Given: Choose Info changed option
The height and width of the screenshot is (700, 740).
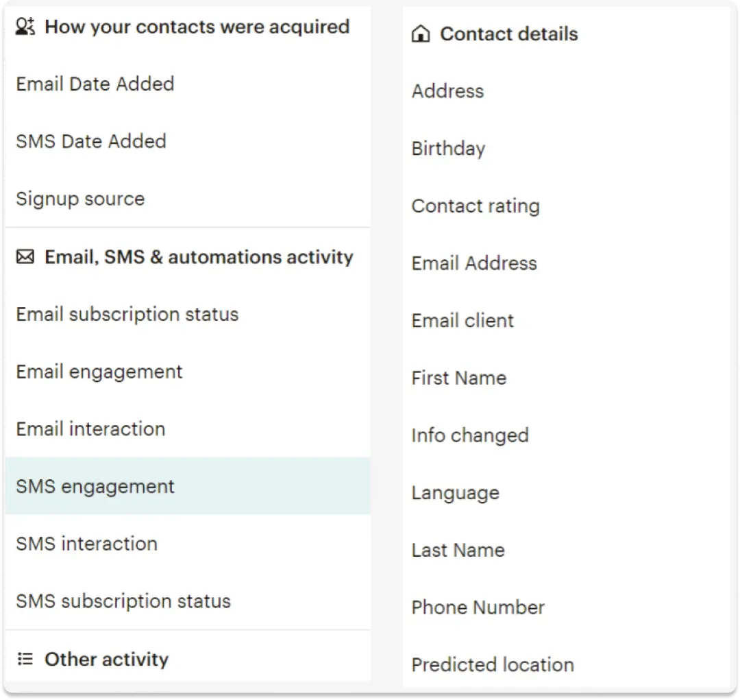Looking at the screenshot, I should tap(470, 436).
